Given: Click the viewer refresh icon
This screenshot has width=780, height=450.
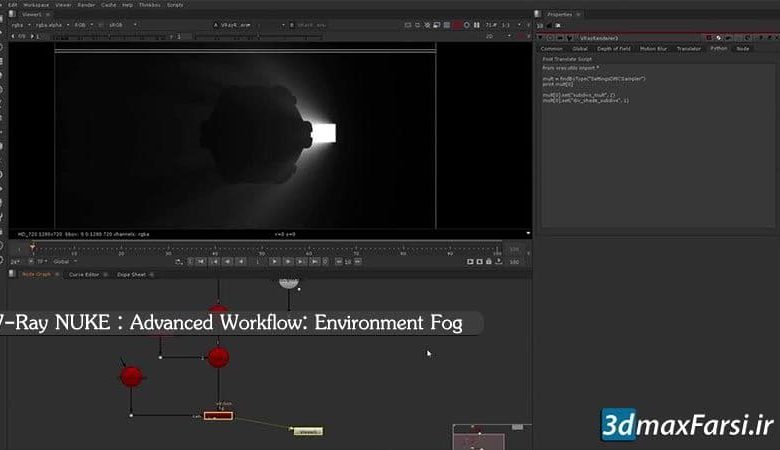Looking at the screenshot, I should [467, 25].
